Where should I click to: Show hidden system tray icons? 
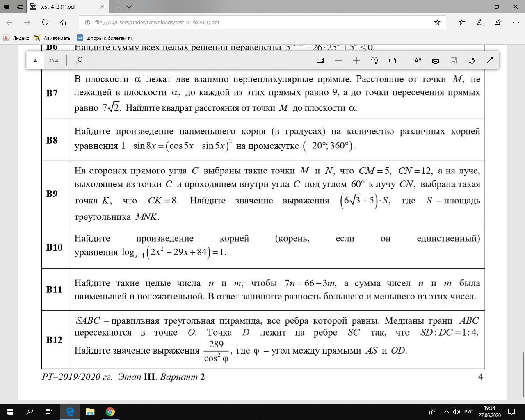point(447,412)
